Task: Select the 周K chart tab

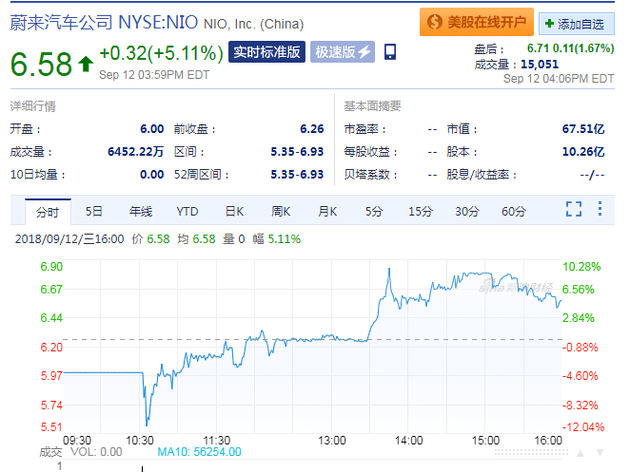Action: (x=280, y=211)
